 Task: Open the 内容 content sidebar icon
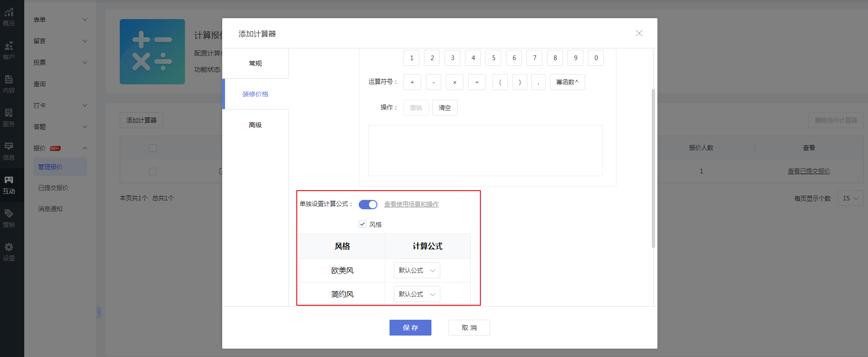point(9,84)
